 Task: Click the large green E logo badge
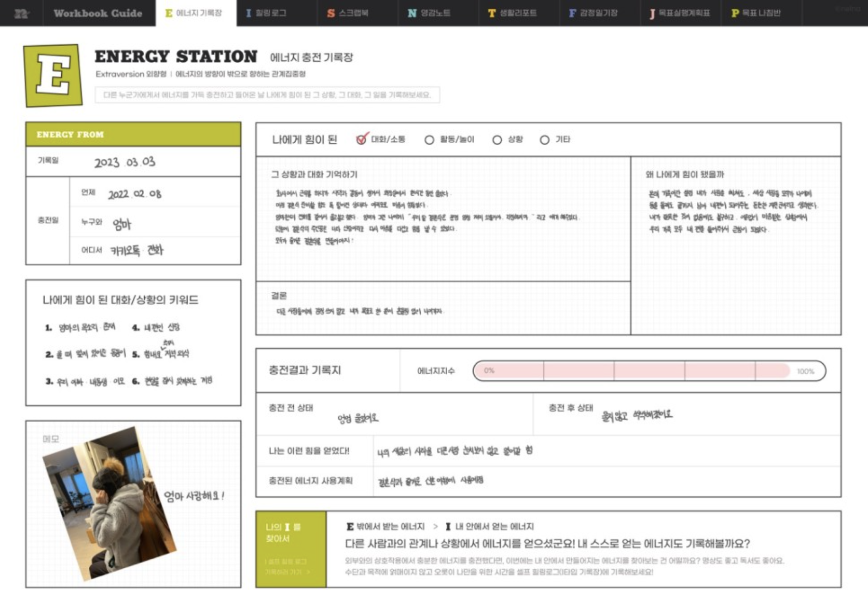53,75
